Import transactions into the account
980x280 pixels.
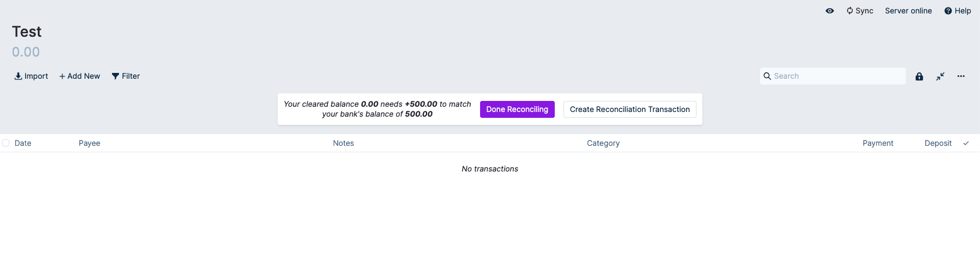pyautogui.click(x=32, y=76)
